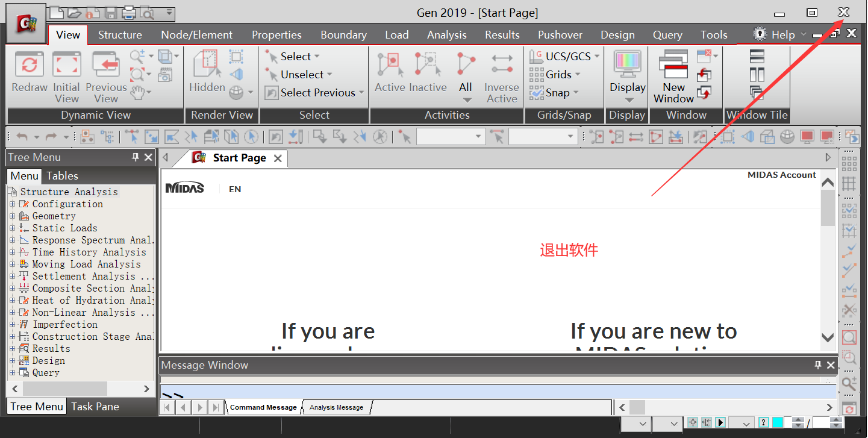Close the Tree Menu panel
868x438 pixels.
148,157
